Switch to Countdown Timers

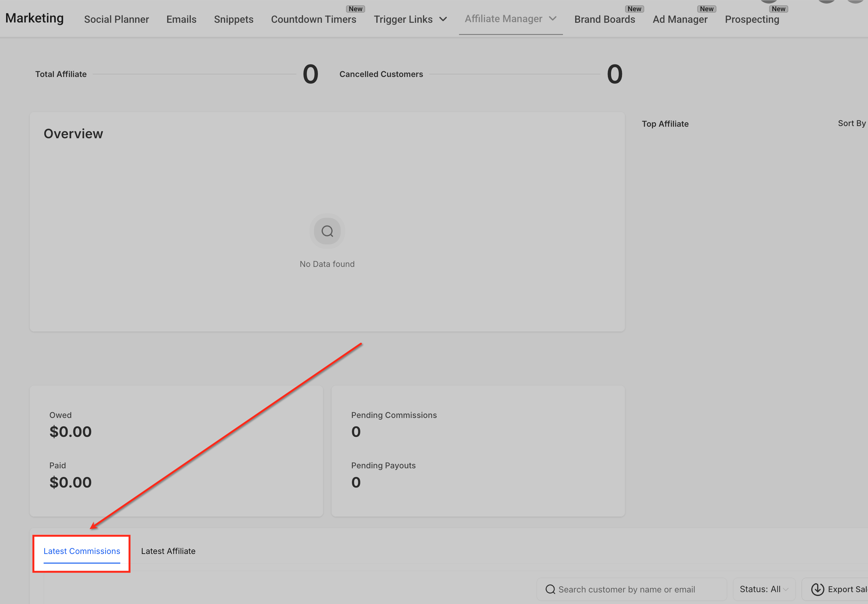point(313,19)
